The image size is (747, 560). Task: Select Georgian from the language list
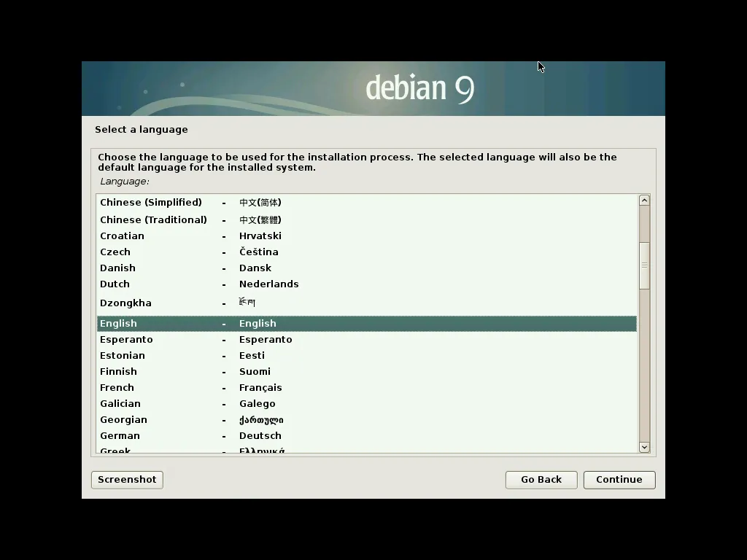(x=367, y=420)
